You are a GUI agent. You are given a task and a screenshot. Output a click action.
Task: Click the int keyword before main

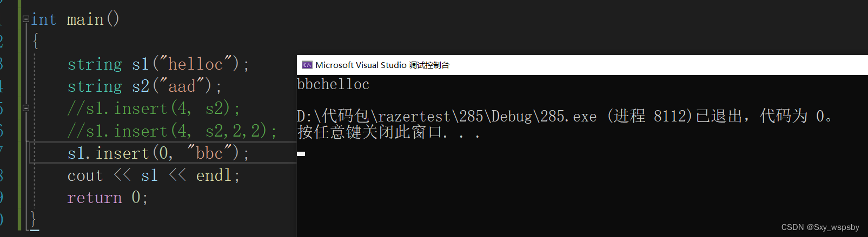[x=44, y=20]
